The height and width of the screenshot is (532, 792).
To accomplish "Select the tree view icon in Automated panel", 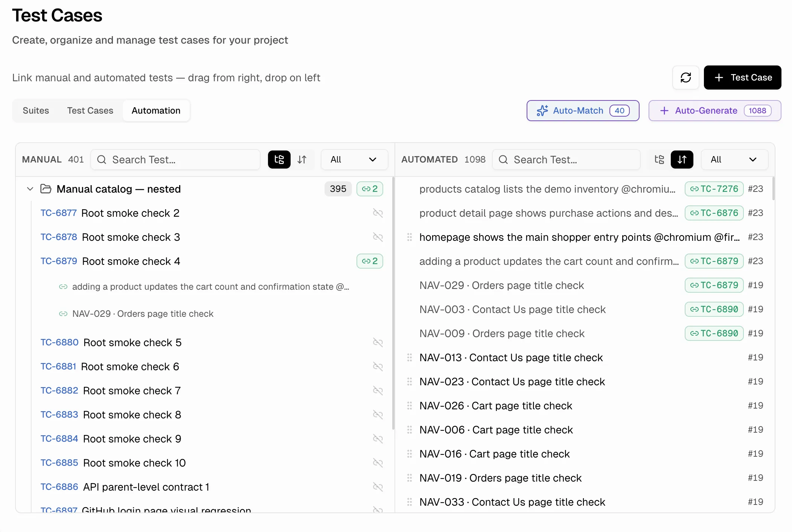I will [x=659, y=159].
